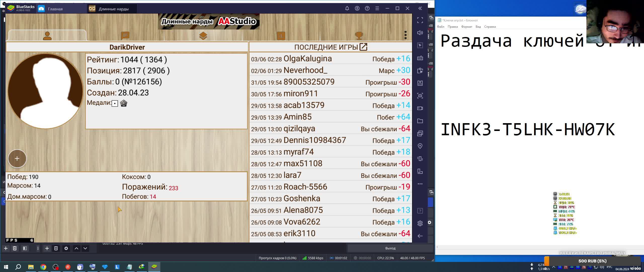The width and height of the screenshot is (644, 272).
Task: Click the round plus button under avatar
Action: point(17,159)
